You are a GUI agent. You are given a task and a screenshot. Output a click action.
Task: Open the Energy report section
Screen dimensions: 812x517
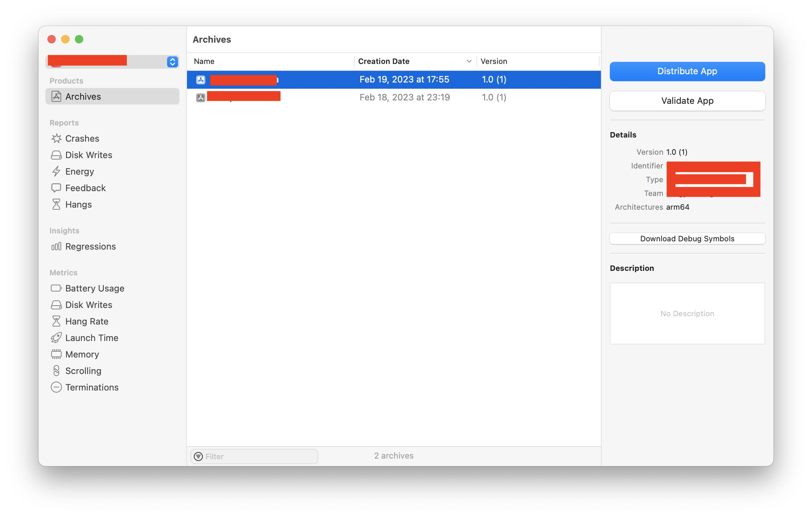pyautogui.click(x=79, y=171)
